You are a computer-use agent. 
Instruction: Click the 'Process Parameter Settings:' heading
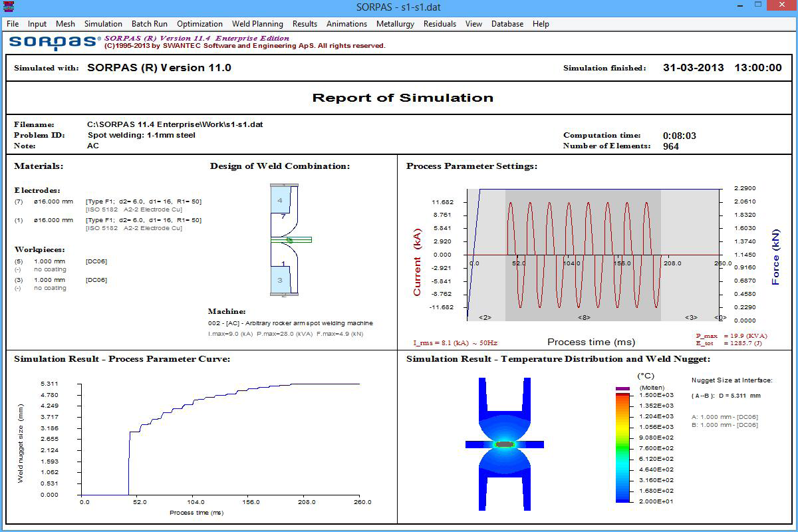click(x=471, y=166)
